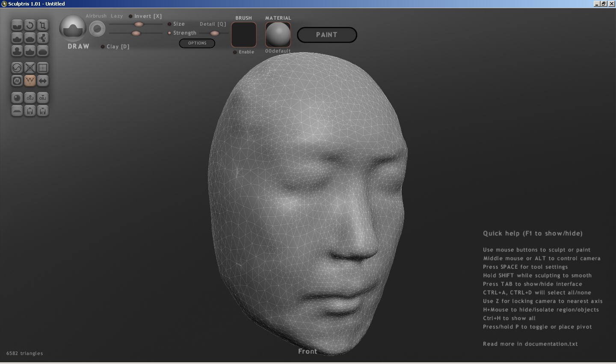Viewport: 616px width, 364px height.
Task: Turn on Clay [D] mode
Action: click(103, 47)
